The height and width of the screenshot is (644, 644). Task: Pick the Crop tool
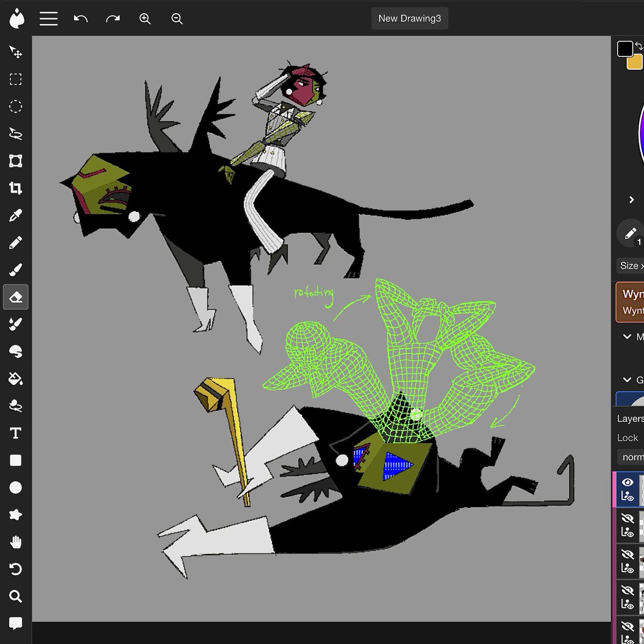coord(16,188)
